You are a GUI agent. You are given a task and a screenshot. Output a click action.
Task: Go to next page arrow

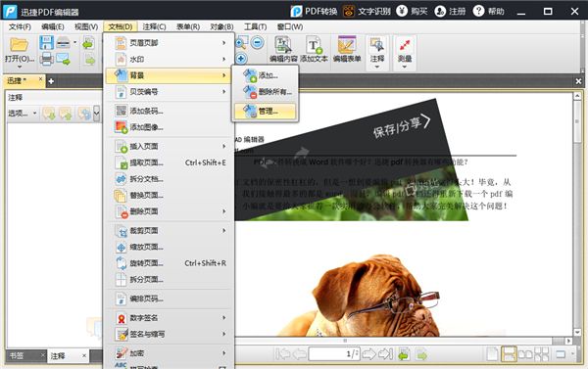pyautogui.click(x=369, y=353)
